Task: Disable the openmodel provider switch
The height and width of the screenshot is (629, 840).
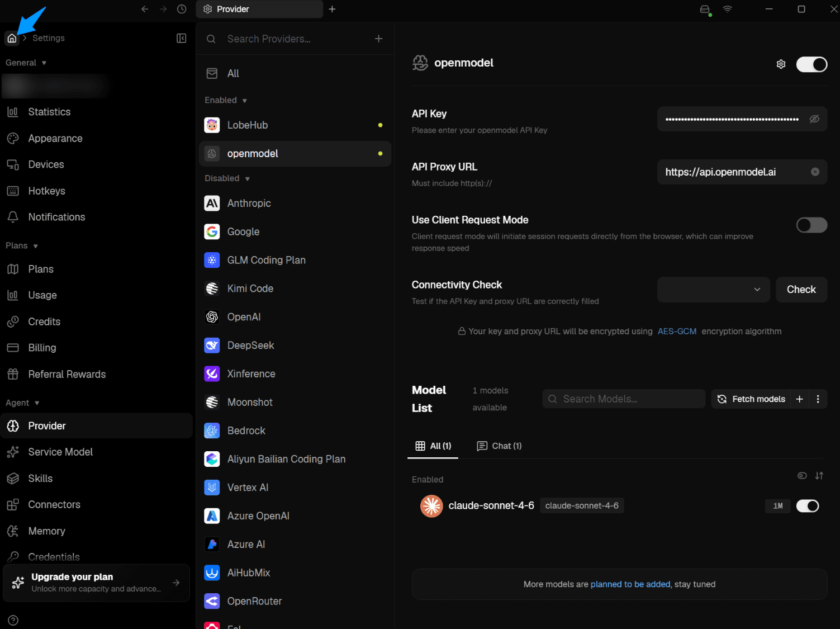Action: [811, 64]
